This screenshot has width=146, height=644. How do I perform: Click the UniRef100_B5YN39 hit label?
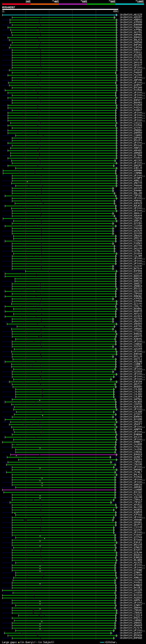[x=131, y=635]
